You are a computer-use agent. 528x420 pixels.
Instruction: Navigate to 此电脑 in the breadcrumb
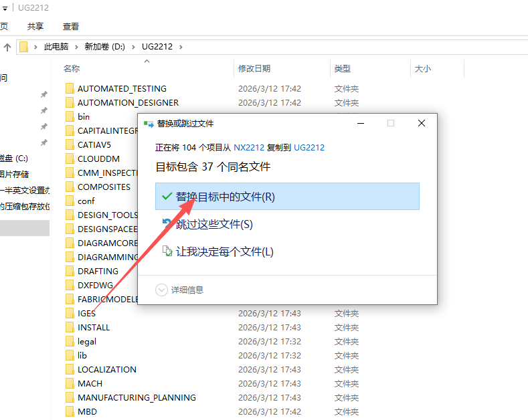(x=56, y=46)
